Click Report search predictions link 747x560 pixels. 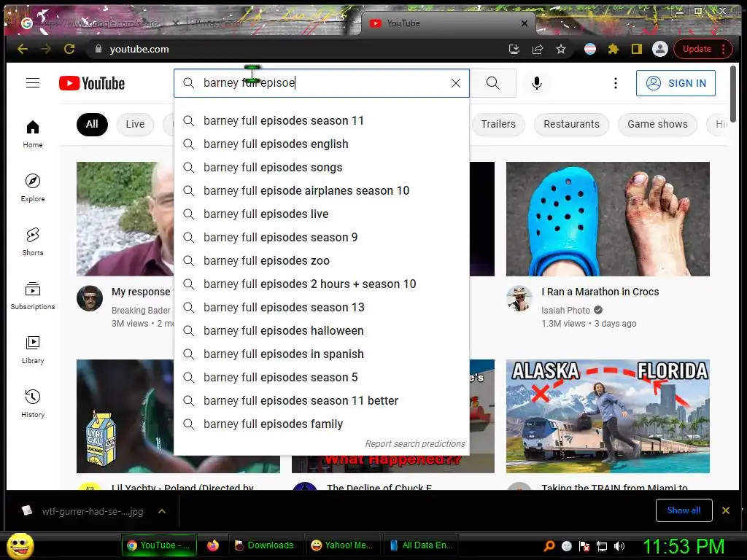(x=415, y=444)
